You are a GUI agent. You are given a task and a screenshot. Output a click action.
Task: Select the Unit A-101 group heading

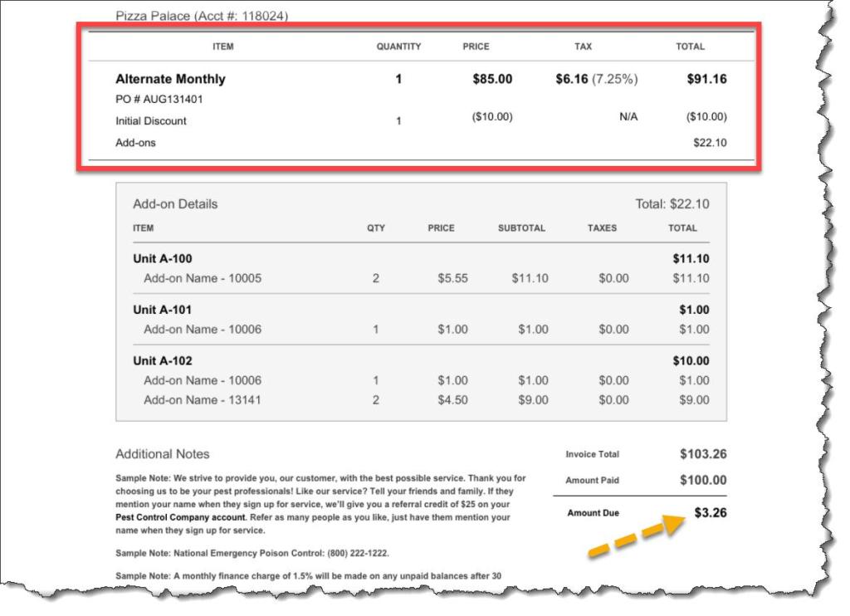(x=162, y=310)
